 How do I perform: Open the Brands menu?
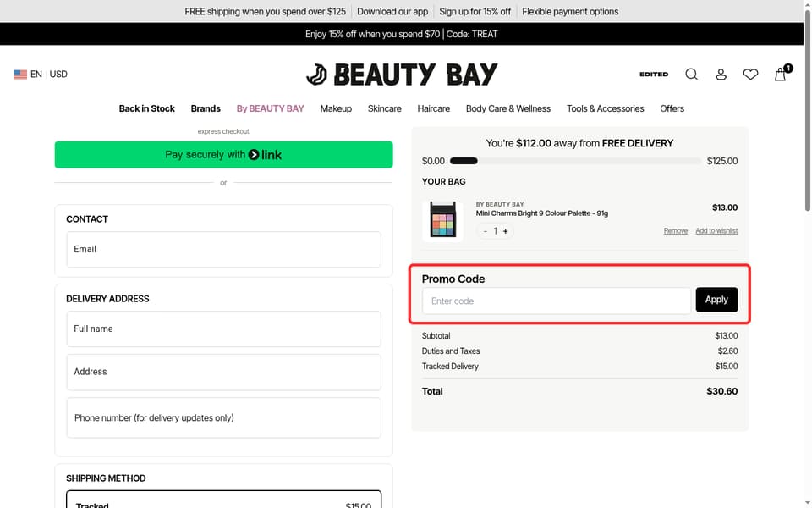[x=206, y=108]
